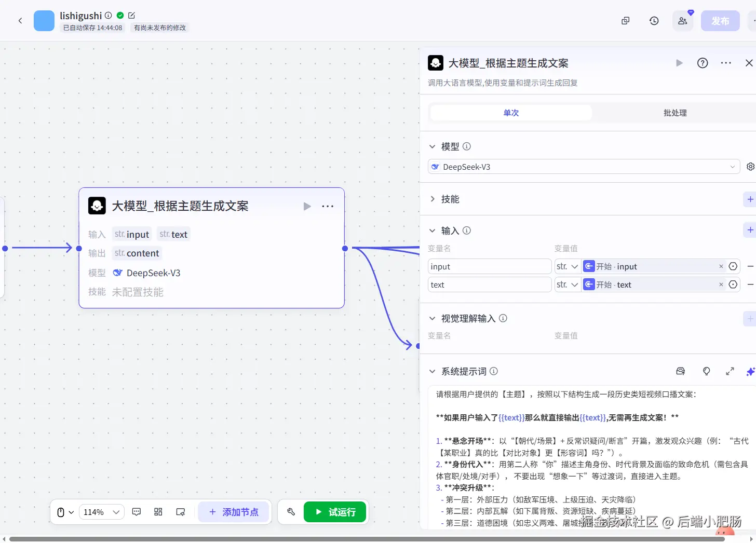This screenshot has width=756, height=543.
Task: Click the horizontal scrollbar at bottom
Action: (367, 539)
